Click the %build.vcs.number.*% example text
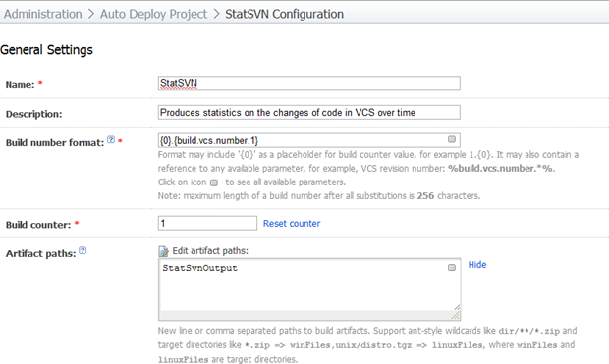Viewport: 609px width, 364px height. (501, 169)
